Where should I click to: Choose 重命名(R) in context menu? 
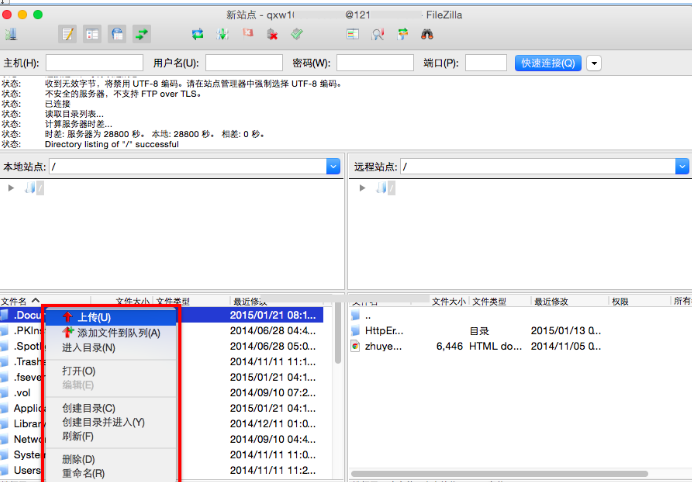coord(111,473)
